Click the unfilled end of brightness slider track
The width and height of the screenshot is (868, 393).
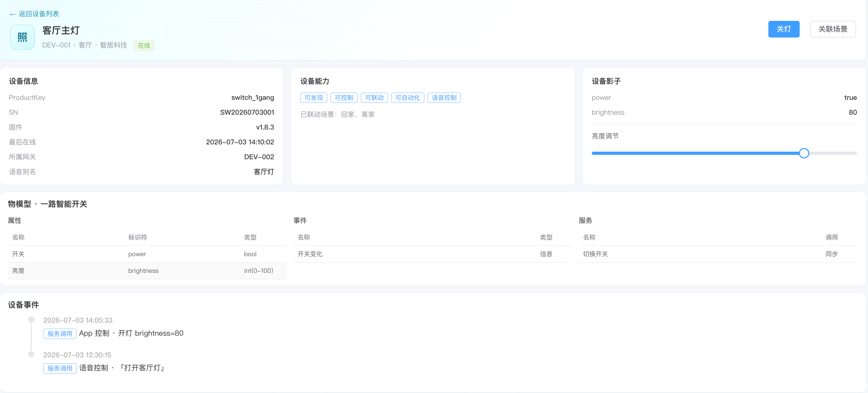[x=833, y=153]
